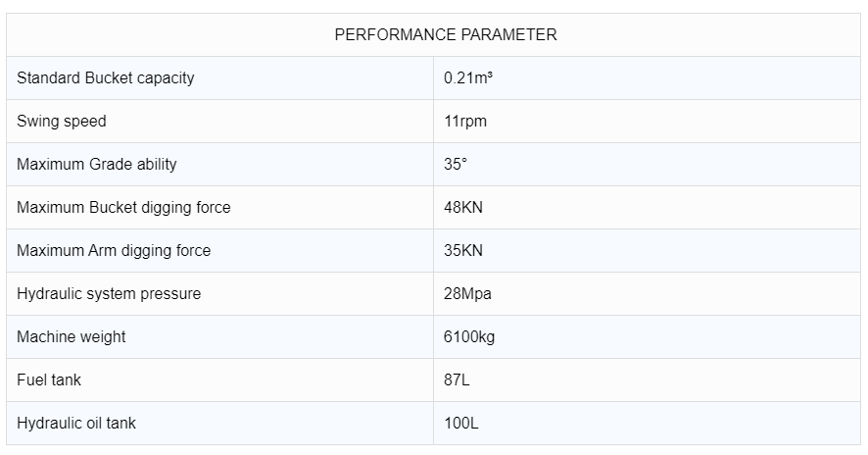Select the Hydraulic system pressure label

(109, 293)
